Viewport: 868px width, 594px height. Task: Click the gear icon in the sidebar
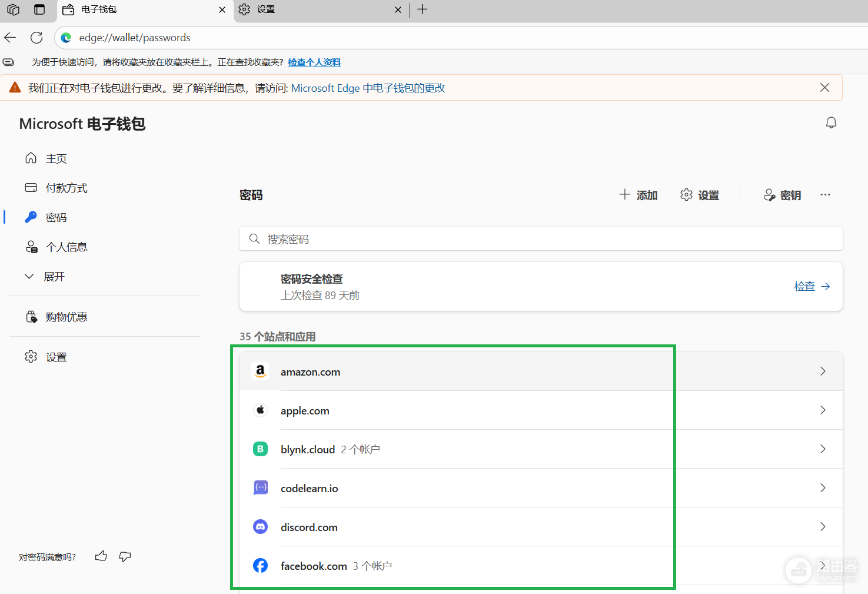coord(31,357)
